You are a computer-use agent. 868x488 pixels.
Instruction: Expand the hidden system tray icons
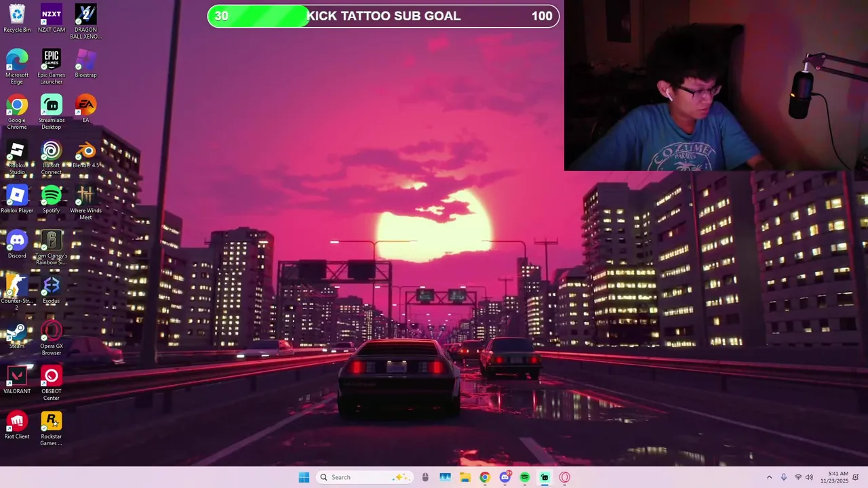point(769,477)
